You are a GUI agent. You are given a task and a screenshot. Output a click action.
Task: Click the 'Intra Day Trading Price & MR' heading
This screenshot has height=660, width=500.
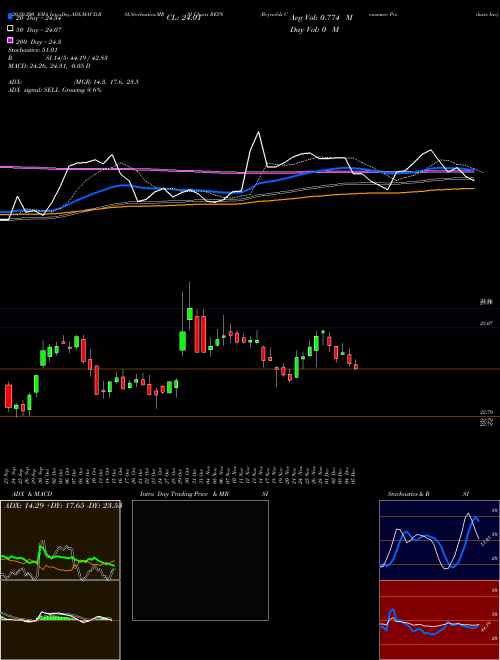pos(184,494)
